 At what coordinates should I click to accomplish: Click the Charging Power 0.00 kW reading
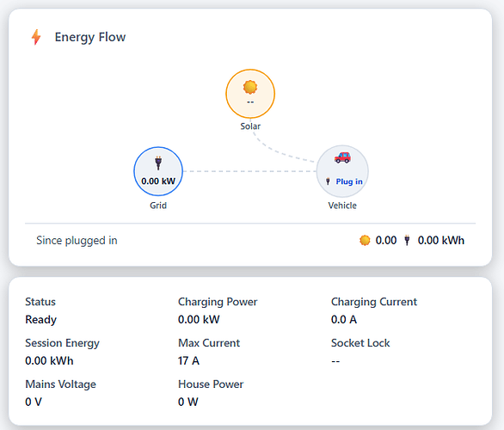click(x=199, y=319)
